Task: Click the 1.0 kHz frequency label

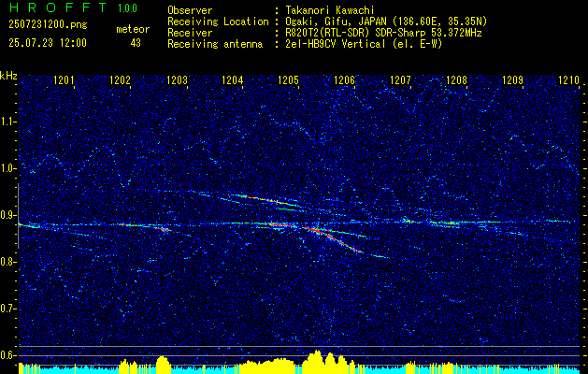Action: (x=7, y=168)
